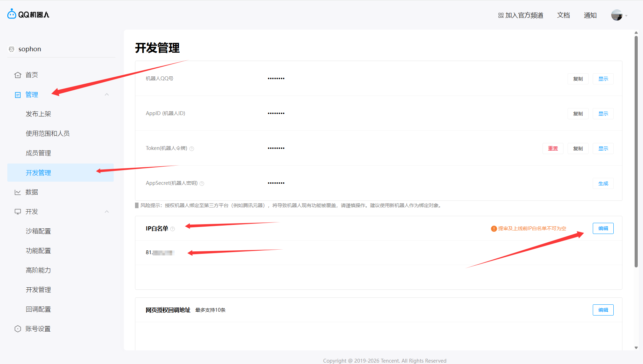Viewport: 643px width, 364px height.
Task: Collapse the 管理 sidebar section
Action: tap(107, 94)
